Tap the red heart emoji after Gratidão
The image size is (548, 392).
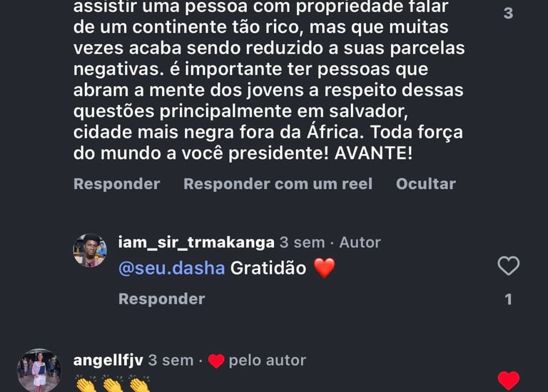click(x=325, y=269)
